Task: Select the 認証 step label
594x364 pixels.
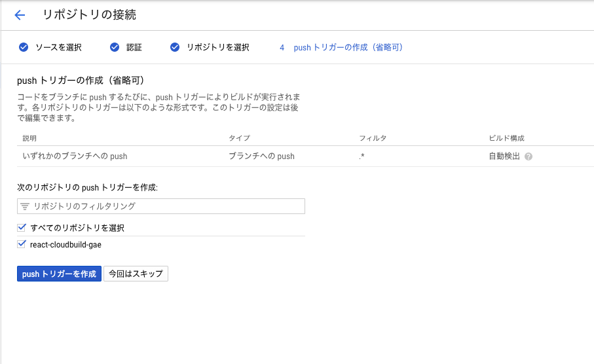Action: [x=134, y=47]
